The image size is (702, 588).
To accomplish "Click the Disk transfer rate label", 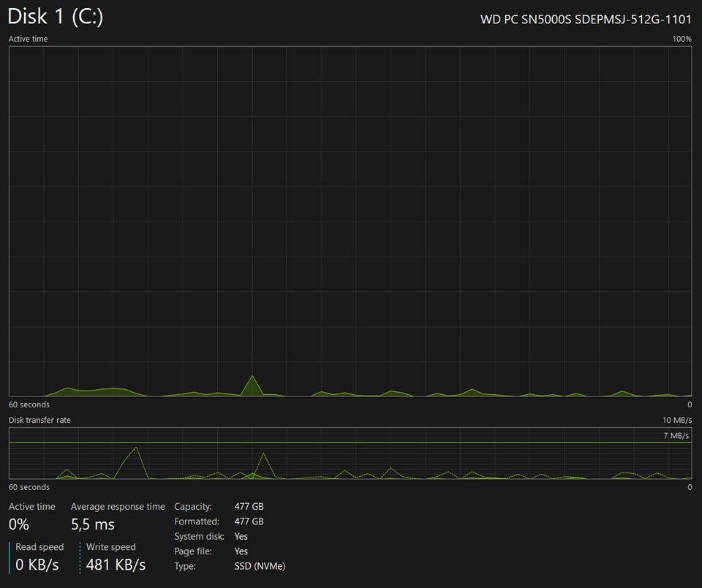I will (39, 420).
